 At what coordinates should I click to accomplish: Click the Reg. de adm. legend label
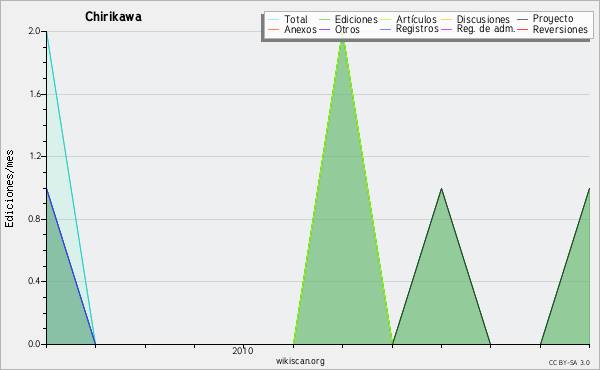486,29
